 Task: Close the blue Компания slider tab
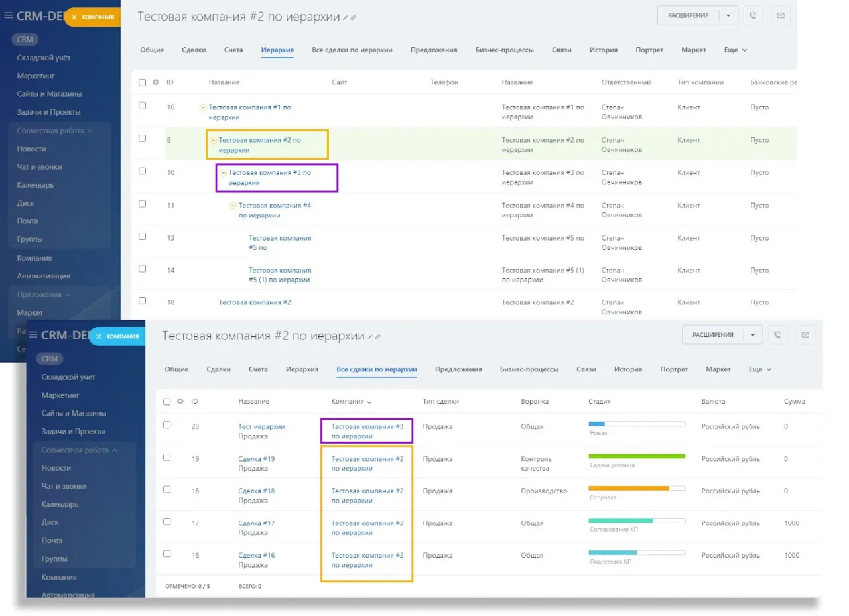click(x=99, y=336)
